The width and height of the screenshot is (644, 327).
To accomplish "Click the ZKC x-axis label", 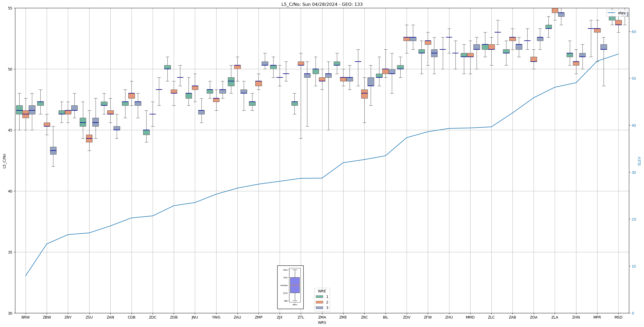I will (x=364, y=317).
